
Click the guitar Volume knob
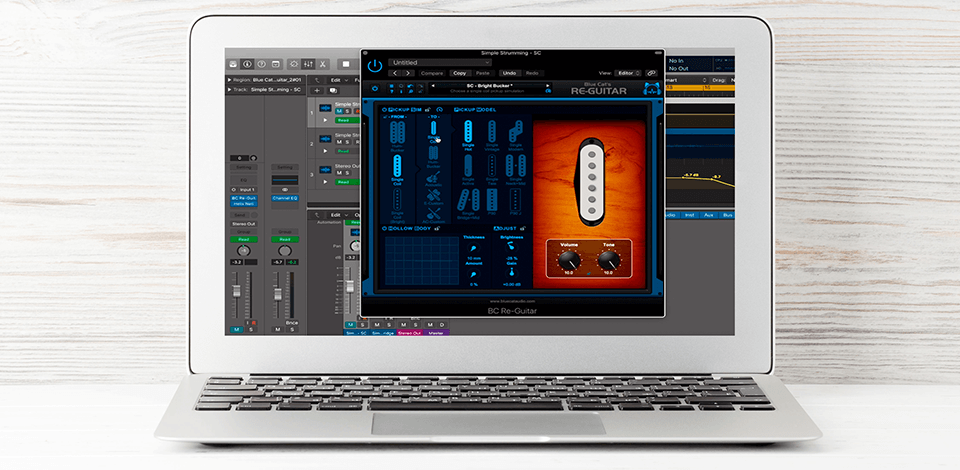coord(569,261)
